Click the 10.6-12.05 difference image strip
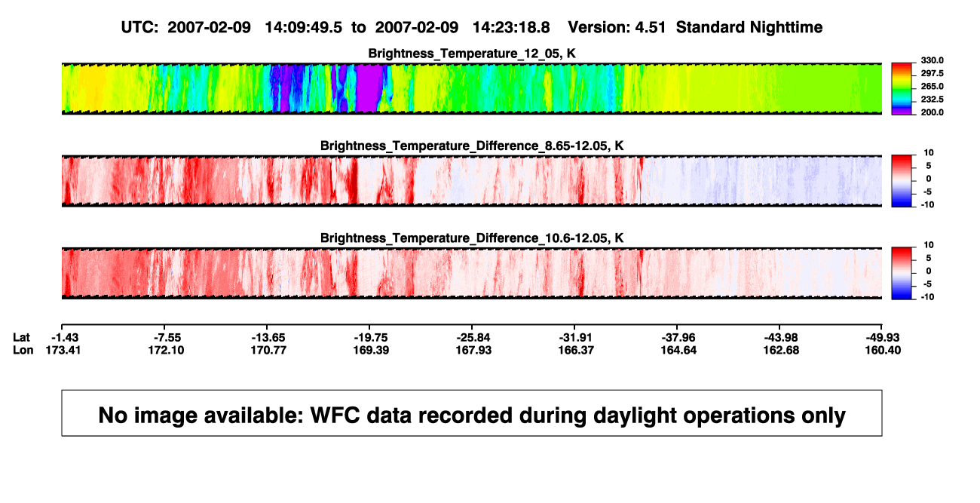The image size is (980, 503). click(472, 273)
